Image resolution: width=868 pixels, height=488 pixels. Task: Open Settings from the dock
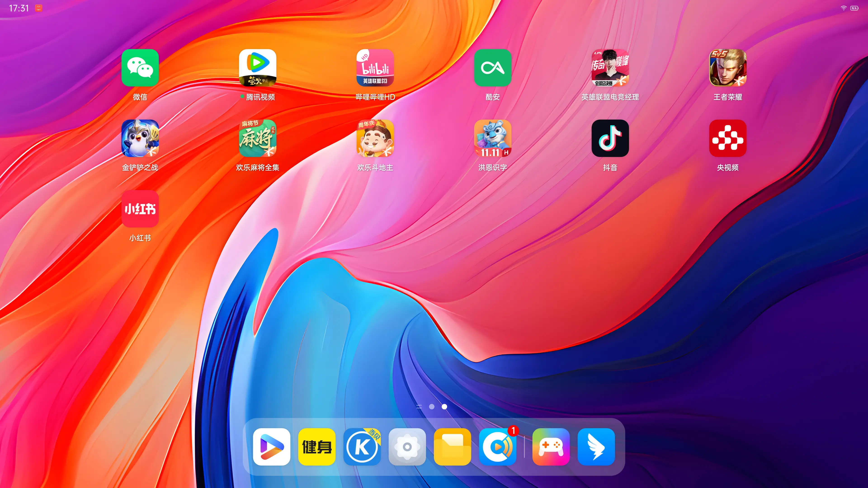pyautogui.click(x=407, y=447)
